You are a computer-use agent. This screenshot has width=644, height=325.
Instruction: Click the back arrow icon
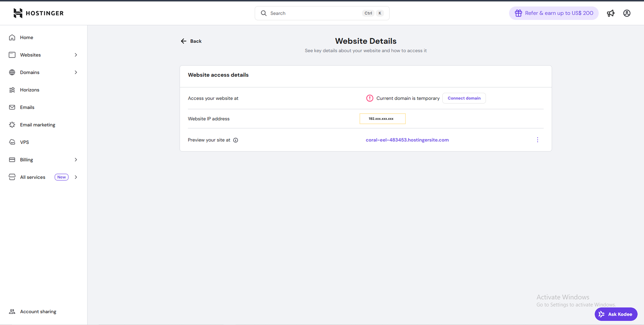(x=184, y=41)
